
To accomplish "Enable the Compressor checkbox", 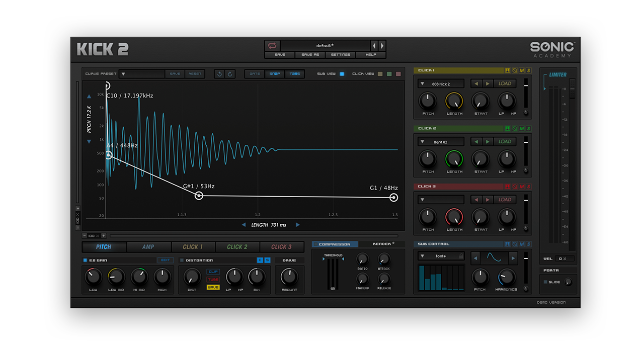I will point(315,244).
